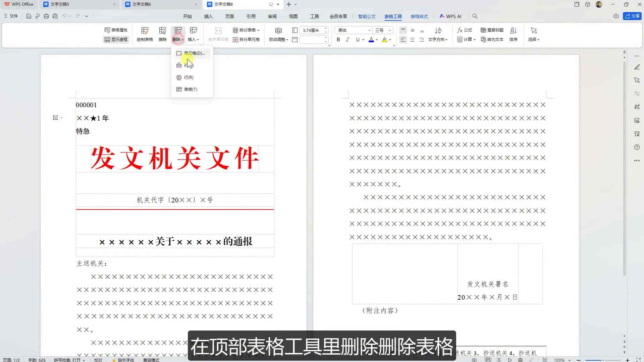Click the cloud sync icon

pos(616,16)
